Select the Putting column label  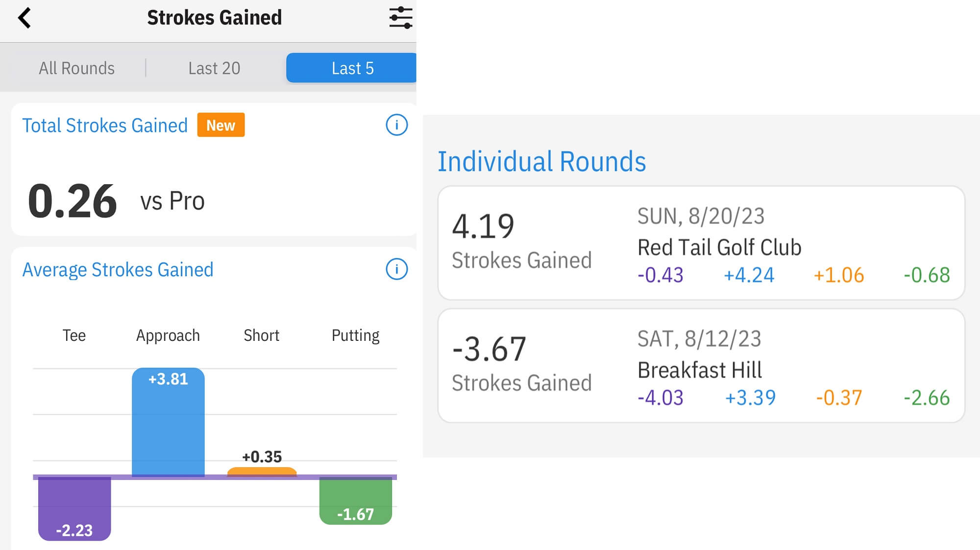[x=355, y=335]
